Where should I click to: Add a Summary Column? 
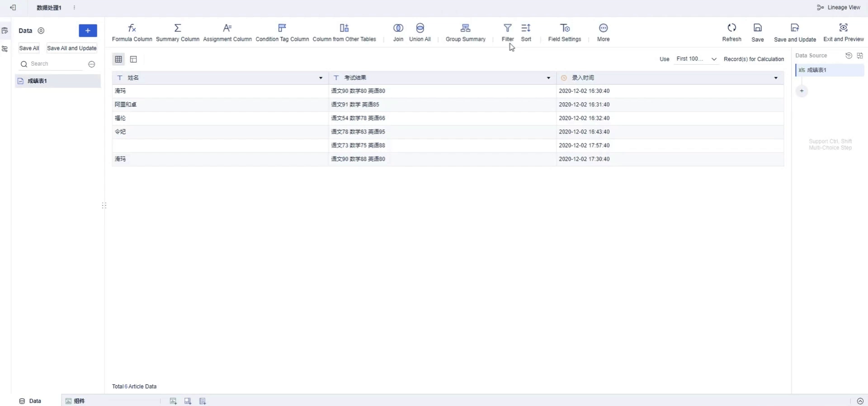[178, 33]
